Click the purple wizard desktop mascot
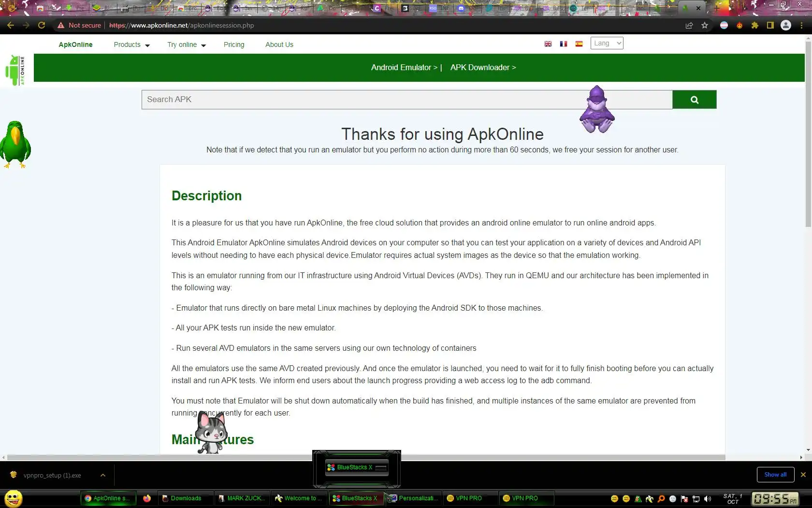 [x=597, y=109]
